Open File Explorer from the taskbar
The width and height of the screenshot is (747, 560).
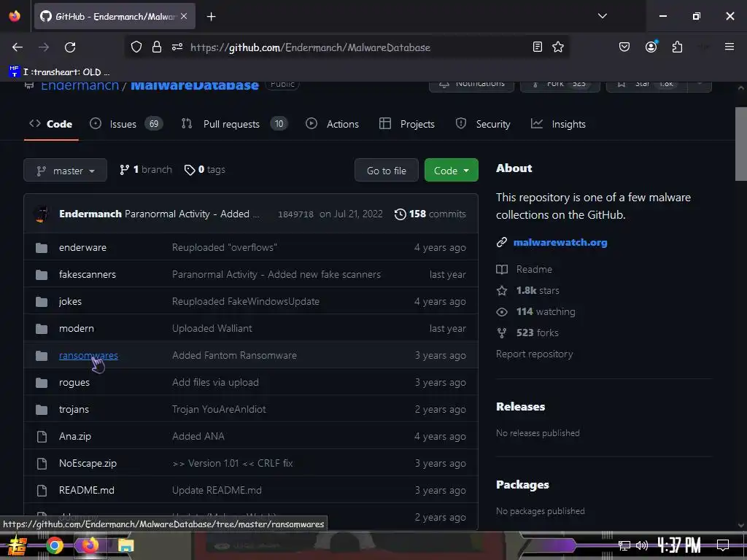coord(125,545)
